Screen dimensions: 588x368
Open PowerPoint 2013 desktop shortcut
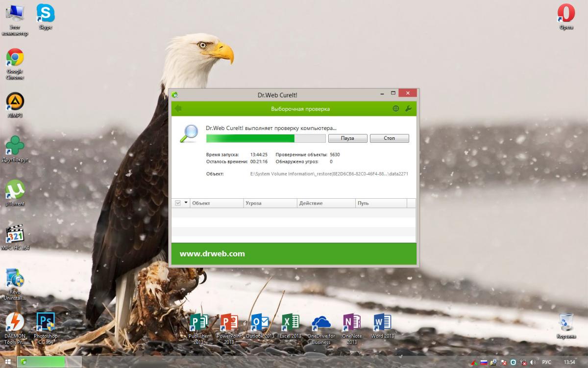pyautogui.click(x=229, y=328)
